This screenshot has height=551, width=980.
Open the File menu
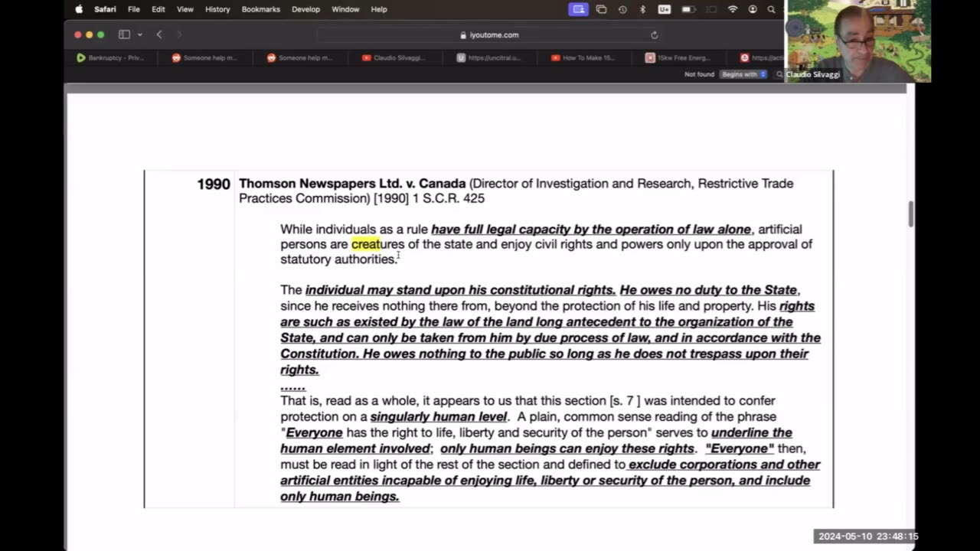point(134,9)
